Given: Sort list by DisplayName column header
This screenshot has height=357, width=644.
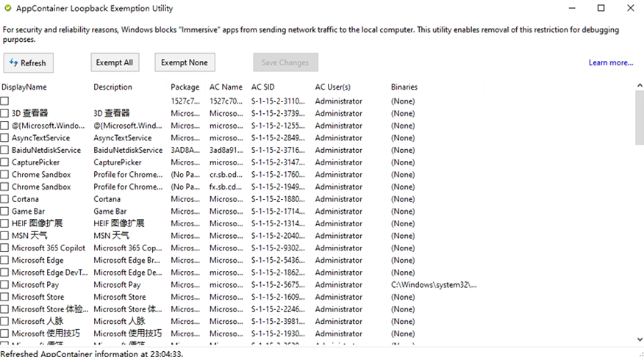Looking at the screenshot, I should click(x=24, y=87).
